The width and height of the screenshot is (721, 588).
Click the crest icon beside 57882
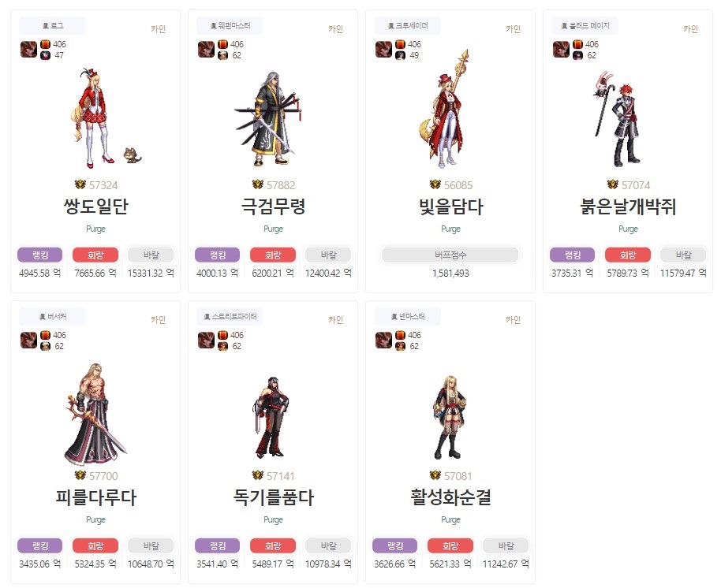tap(257, 184)
